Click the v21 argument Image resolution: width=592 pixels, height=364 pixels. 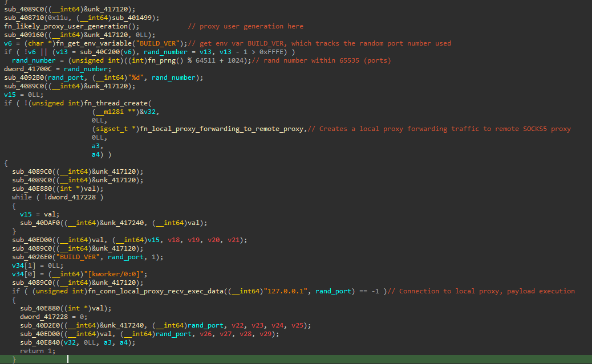233,239
